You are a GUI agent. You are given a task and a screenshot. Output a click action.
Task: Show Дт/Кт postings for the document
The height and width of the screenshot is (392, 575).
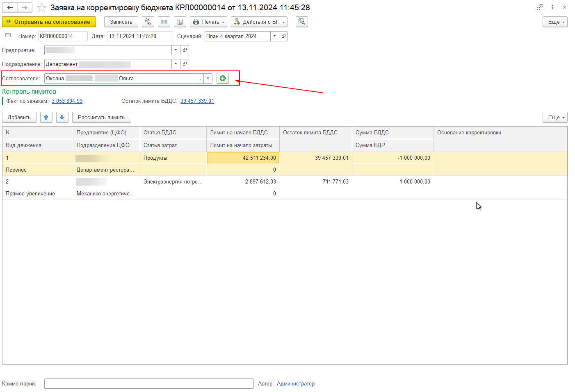148,22
